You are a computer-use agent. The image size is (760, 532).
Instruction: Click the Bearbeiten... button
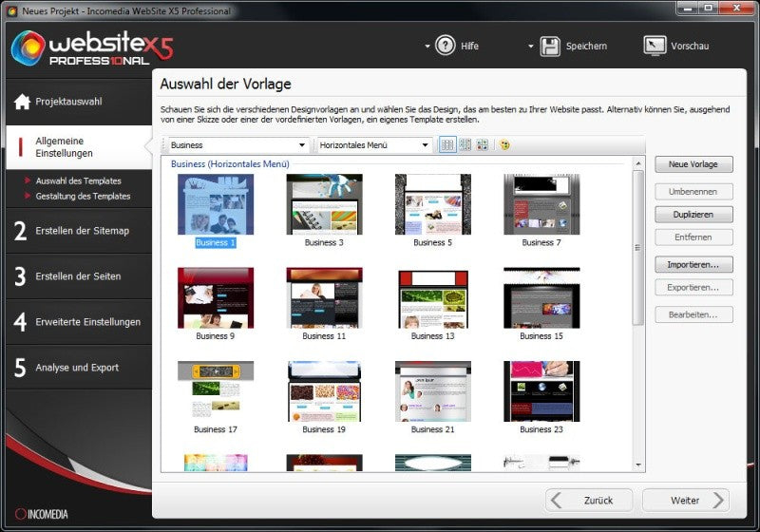pyautogui.click(x=693, y=314)
